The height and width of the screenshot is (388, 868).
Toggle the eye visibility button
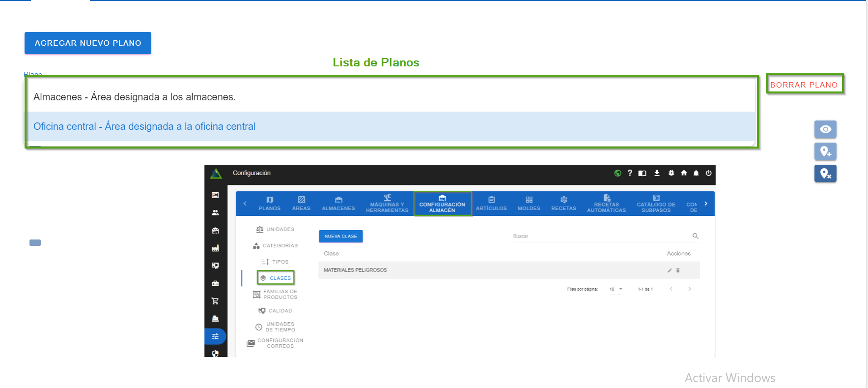[x=825, y=129]
